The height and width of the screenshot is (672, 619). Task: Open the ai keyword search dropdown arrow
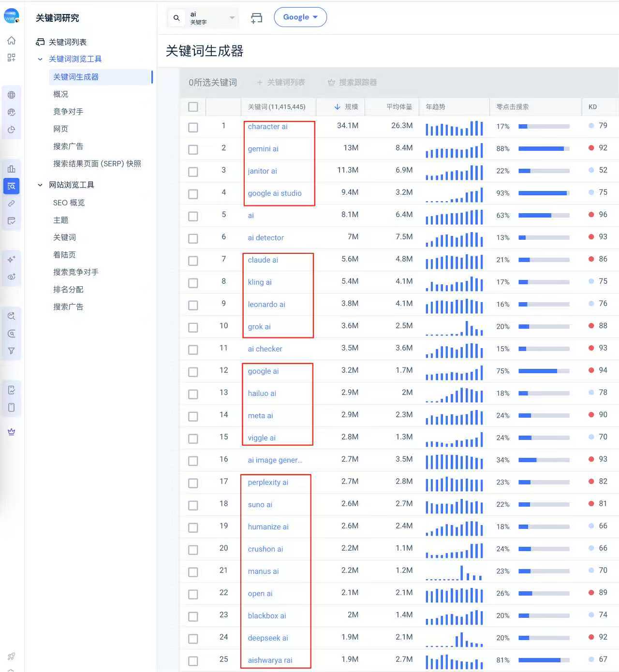(x=232, y=18)
